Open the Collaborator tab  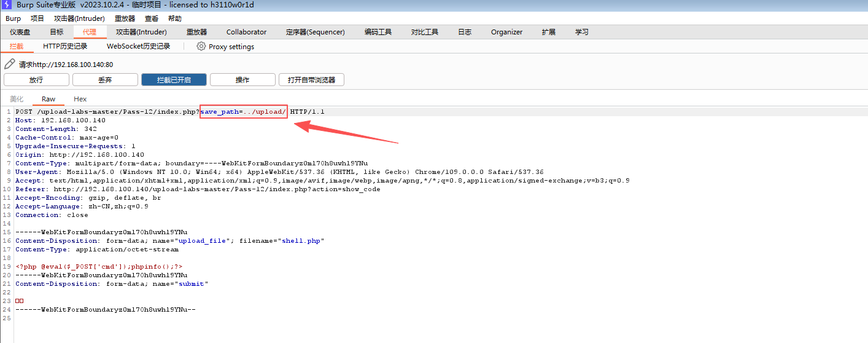pyautogui.click(x=246, y=32)
